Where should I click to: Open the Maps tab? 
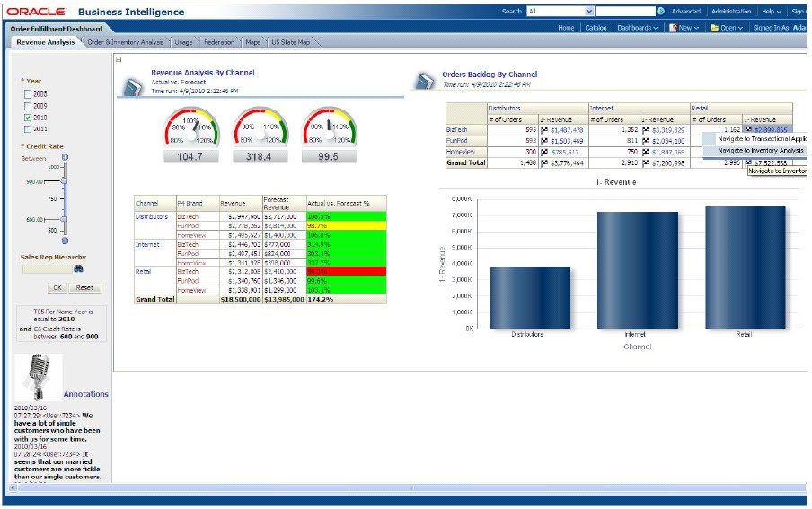pos(253,42)
